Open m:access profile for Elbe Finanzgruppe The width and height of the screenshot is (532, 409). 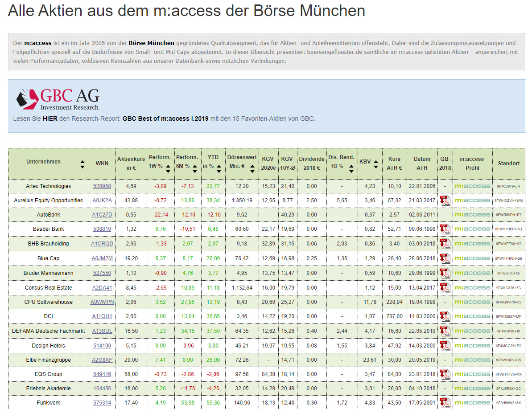coord(472,360)
